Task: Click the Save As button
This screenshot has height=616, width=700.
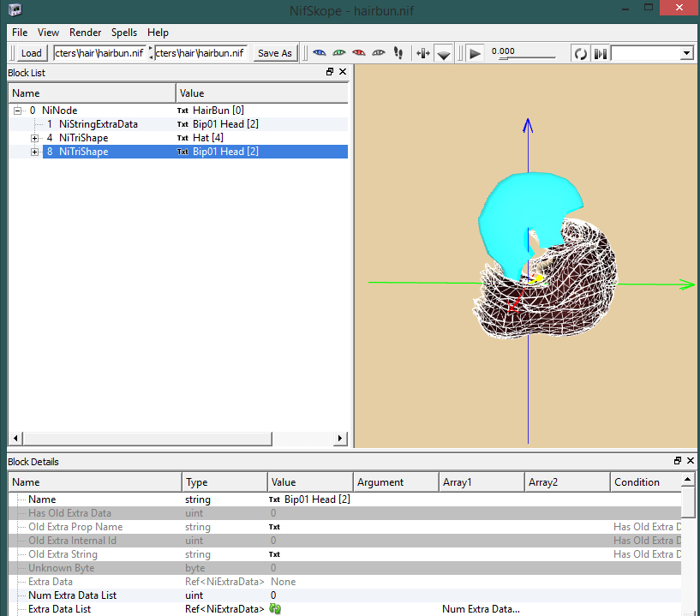Action: coord(275,53)
